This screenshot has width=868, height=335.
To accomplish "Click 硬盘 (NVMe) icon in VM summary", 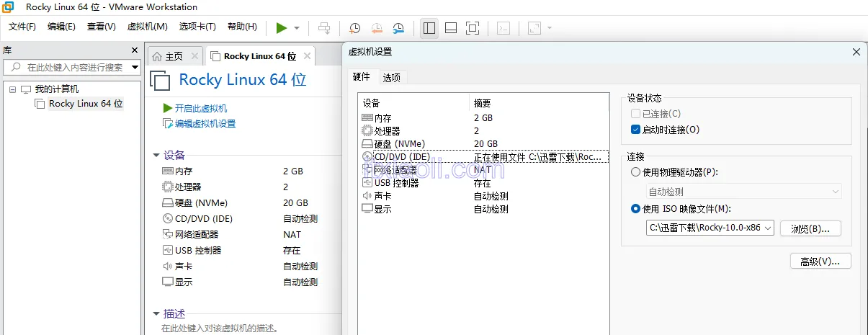I will pos(168,203).
